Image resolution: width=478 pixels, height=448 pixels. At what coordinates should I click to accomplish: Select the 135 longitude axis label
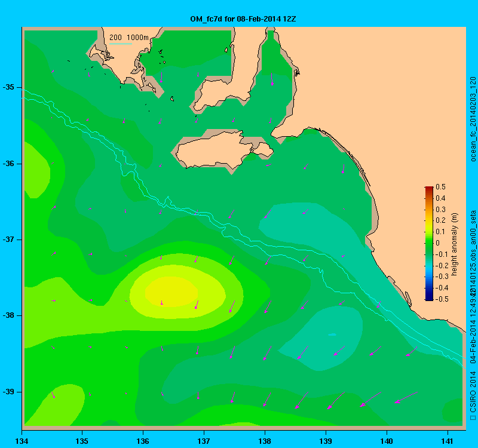[82, 441]
